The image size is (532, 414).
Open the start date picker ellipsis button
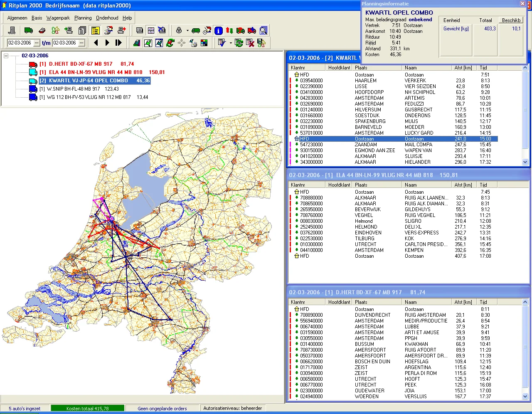coord(37,43)
